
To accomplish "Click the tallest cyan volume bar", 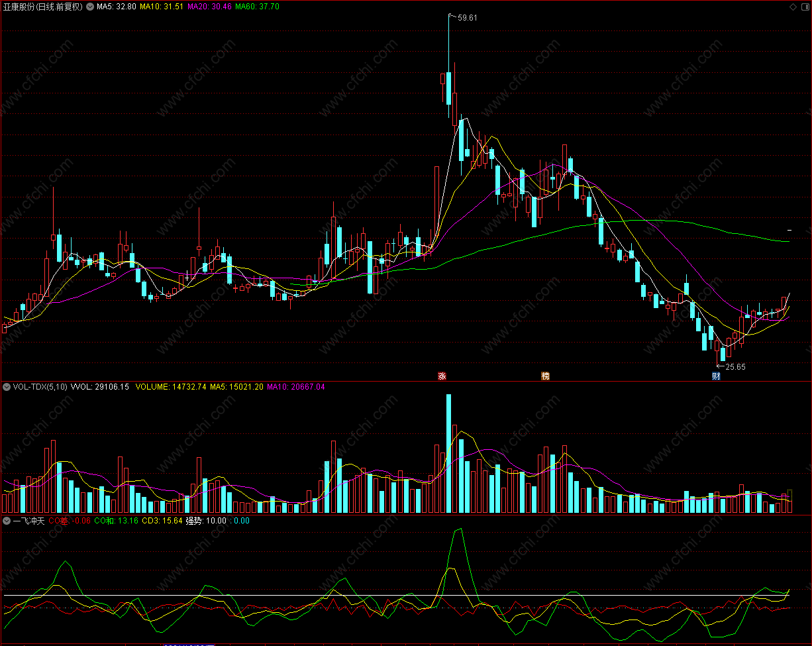I will [x=448, y=454].
